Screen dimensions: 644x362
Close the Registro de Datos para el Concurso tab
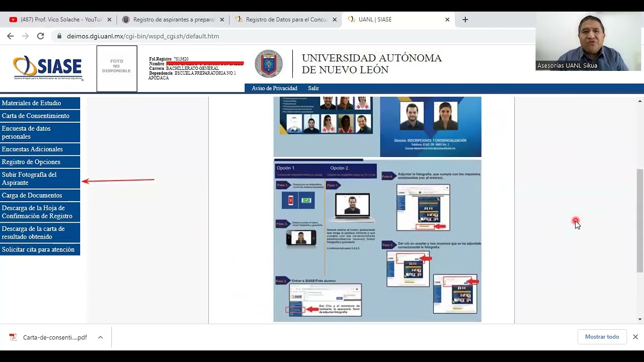(x=335, y=20)
